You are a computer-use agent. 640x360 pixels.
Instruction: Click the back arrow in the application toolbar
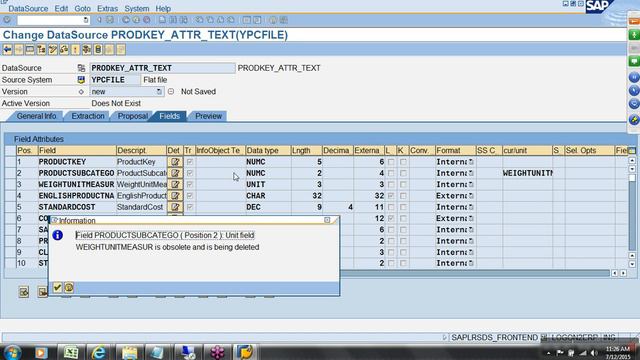(x=7, y=50)
